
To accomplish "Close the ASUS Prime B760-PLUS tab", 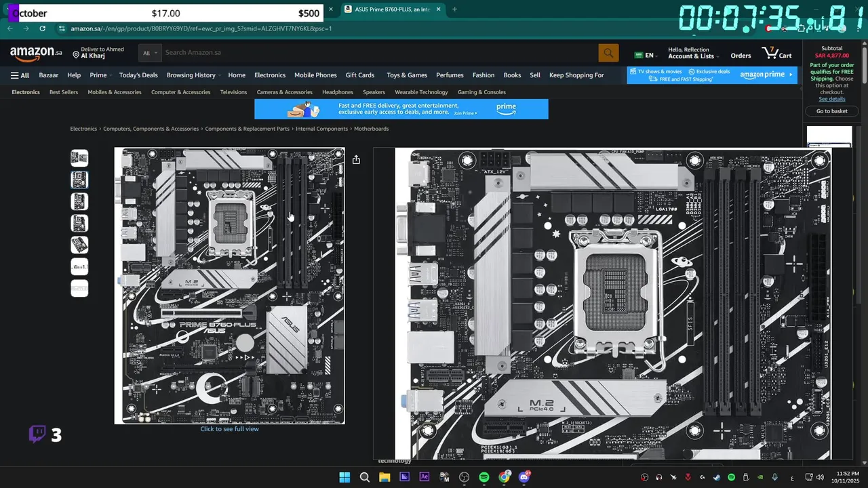I will 439,9.
